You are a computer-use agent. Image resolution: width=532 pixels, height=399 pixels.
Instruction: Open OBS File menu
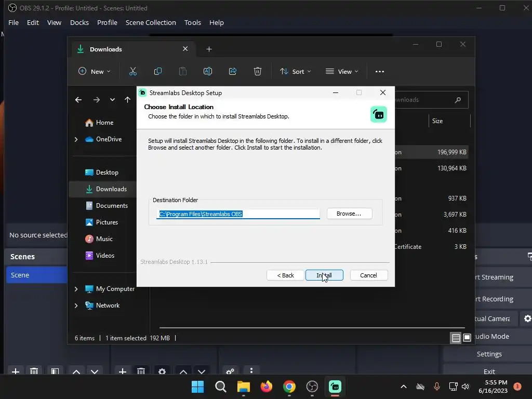14,23
